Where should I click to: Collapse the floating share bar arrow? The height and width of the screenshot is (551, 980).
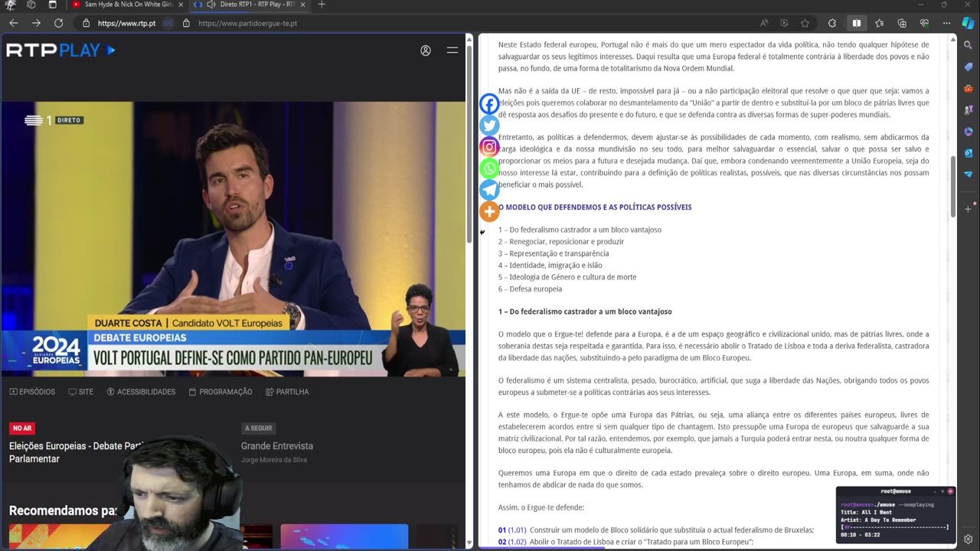482,232
